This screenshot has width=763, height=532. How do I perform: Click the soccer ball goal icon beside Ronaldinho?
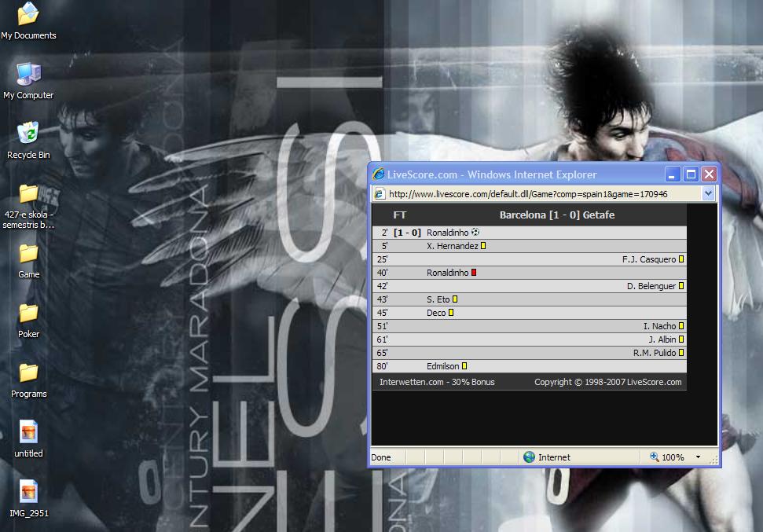(x=475, y=233)
